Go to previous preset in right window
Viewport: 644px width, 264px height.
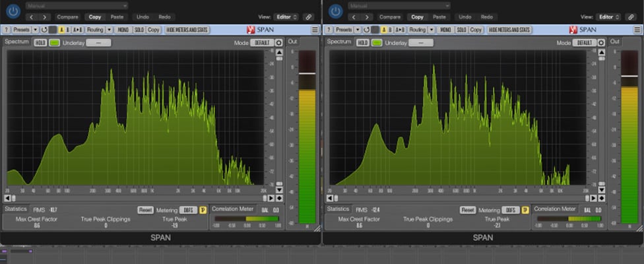click(355, 17)
